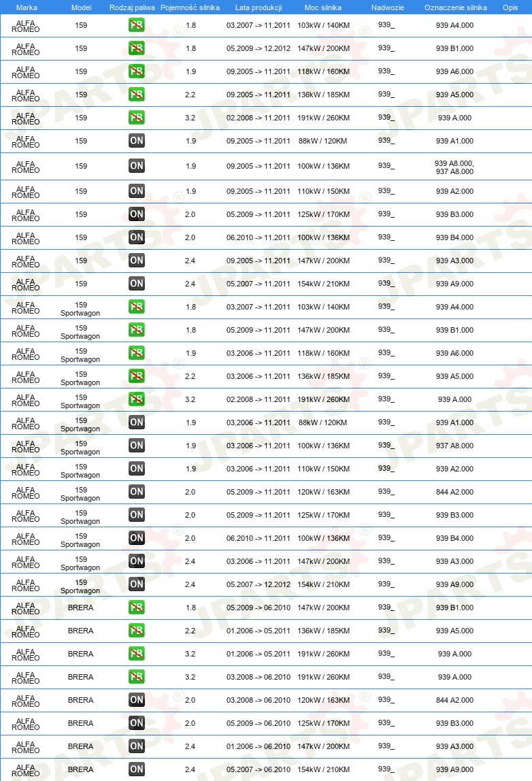Select 939 A1.000 in 159 Sportwagon row
The height and width of the screenshot is (781, 532).
coord(455,422)
